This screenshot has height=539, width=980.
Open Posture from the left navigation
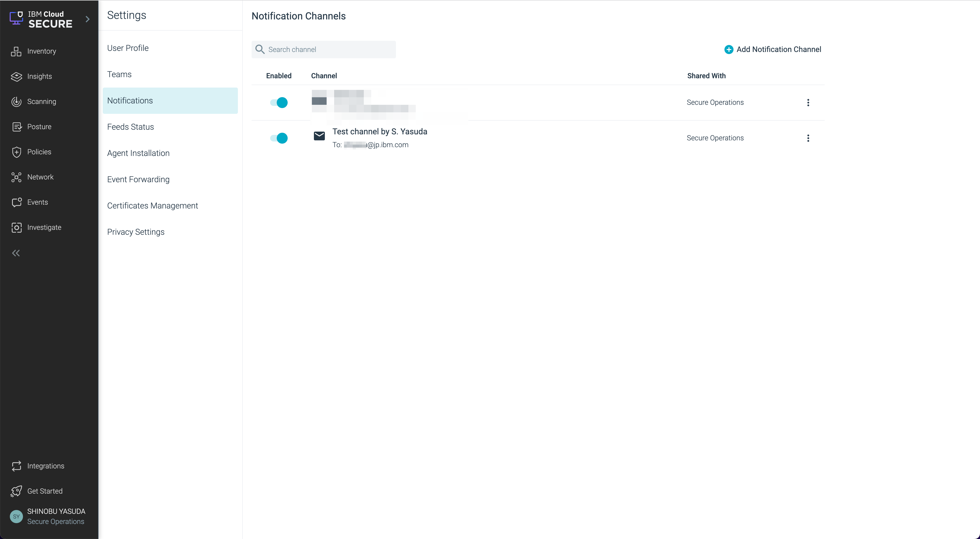[x=16, y=127]
